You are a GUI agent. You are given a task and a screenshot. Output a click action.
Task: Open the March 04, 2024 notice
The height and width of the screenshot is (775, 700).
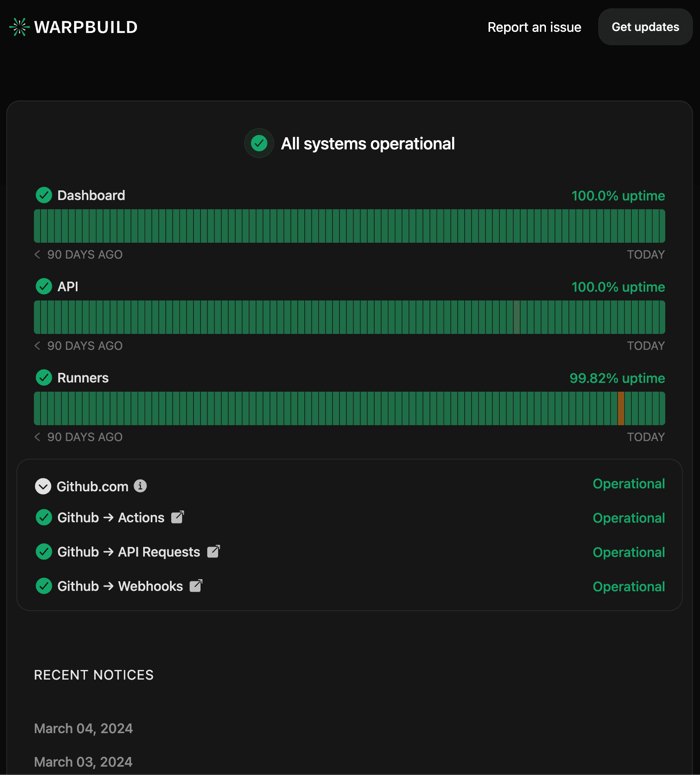tap(83, 728)
